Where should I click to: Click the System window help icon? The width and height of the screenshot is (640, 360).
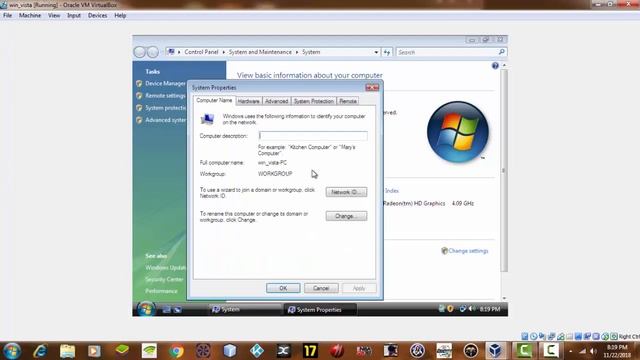[495, 66]
